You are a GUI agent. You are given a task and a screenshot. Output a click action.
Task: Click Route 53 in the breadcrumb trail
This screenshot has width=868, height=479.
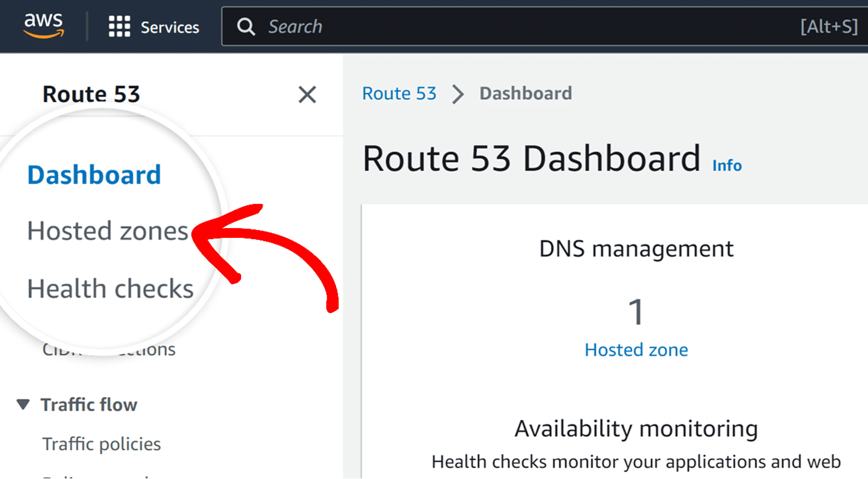399,93
